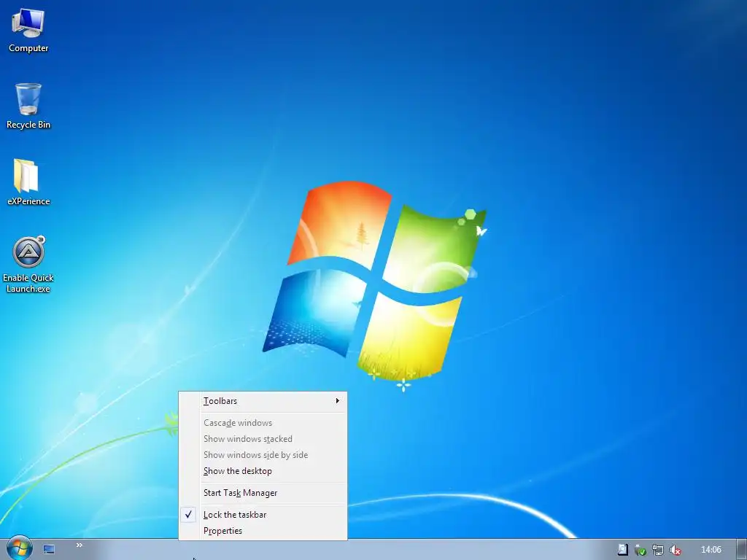
Task: Click the muted volume tray icon
Action: point(675,550)
